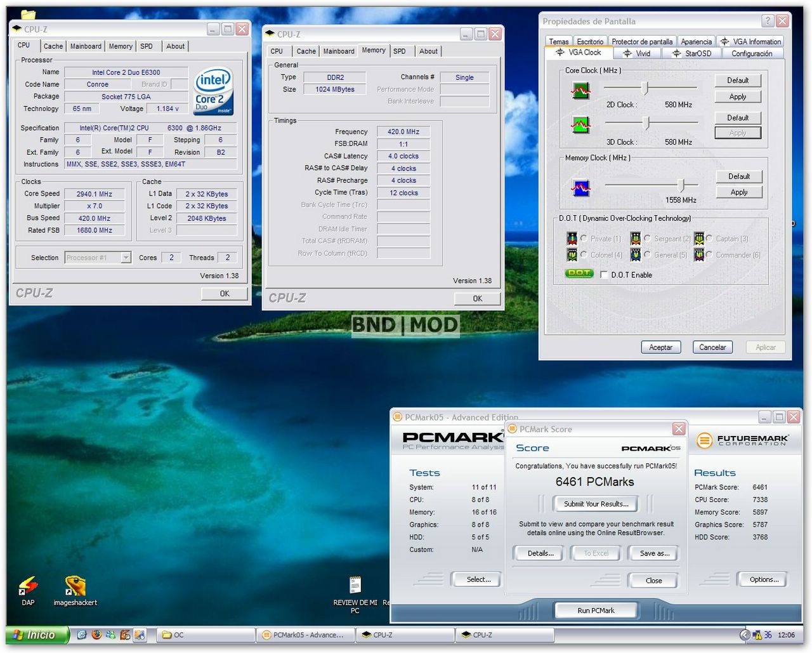
Task: Open the imageshackert desktop shortcut
Action: click(x=75, y=590)
